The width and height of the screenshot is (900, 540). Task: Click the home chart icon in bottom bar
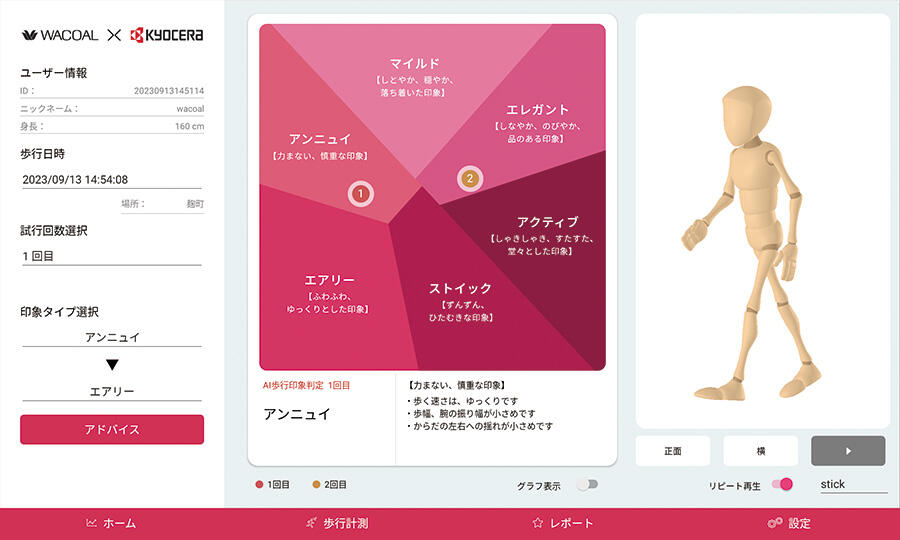[91, 523]
